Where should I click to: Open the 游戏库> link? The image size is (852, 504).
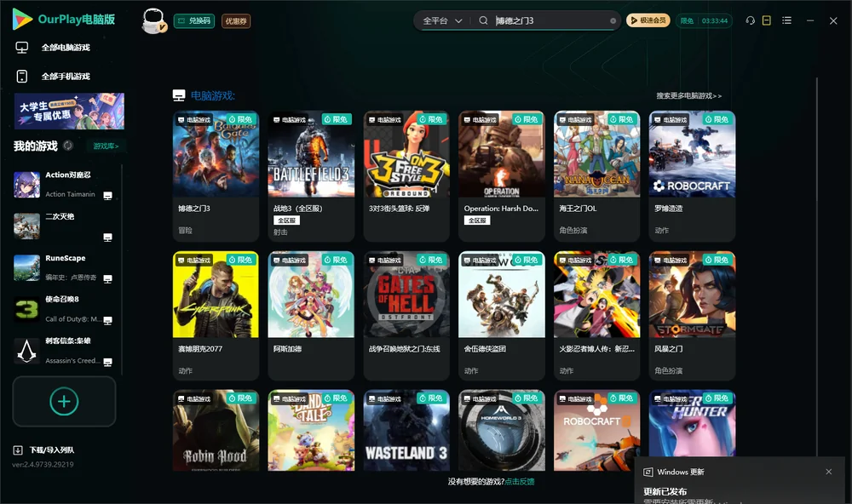point(105,146)
